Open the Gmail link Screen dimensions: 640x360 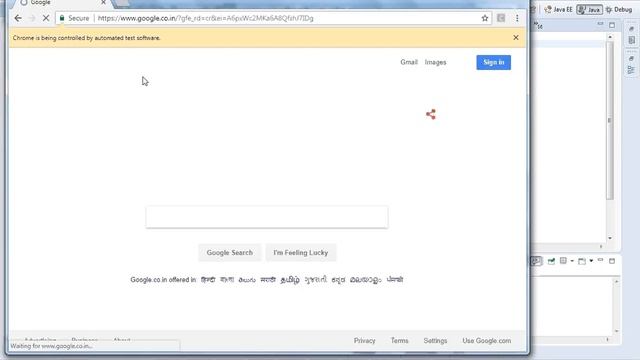pyautogui.click(x=409, y=62)
